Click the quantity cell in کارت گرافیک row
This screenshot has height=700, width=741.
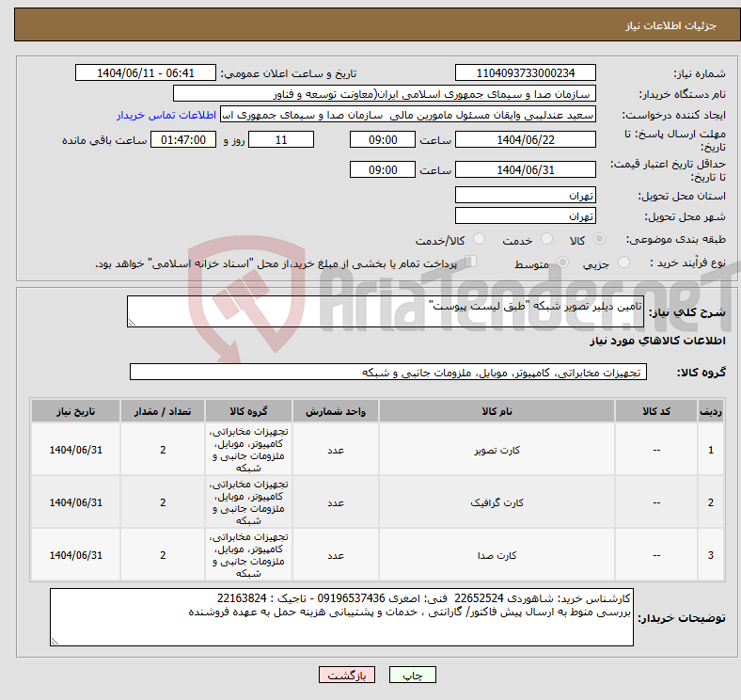coord(163,502)
